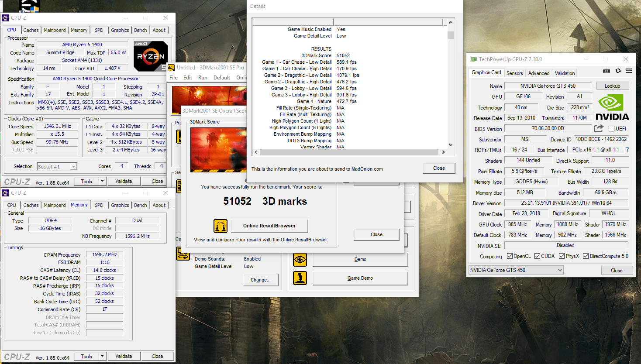Click Details horizontal scrollbar right arrow
Viewport: 641px width, 364px height.
[443, 152]
